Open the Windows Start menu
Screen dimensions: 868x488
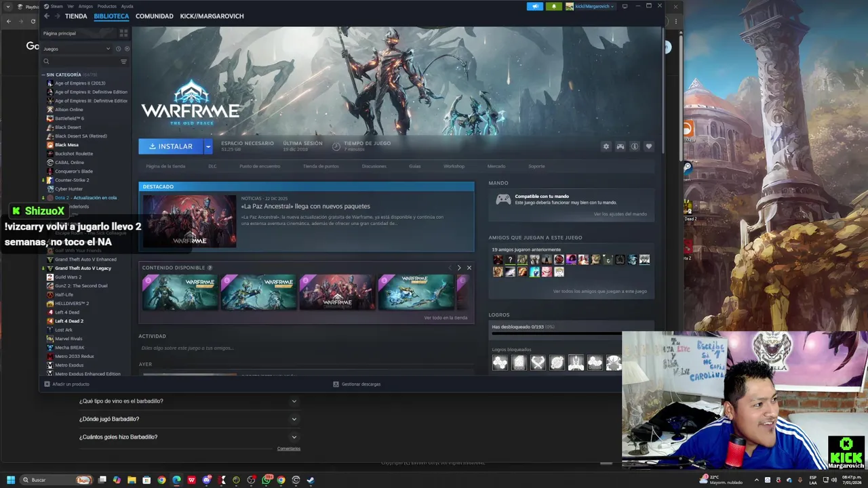(x=10, y=480)
